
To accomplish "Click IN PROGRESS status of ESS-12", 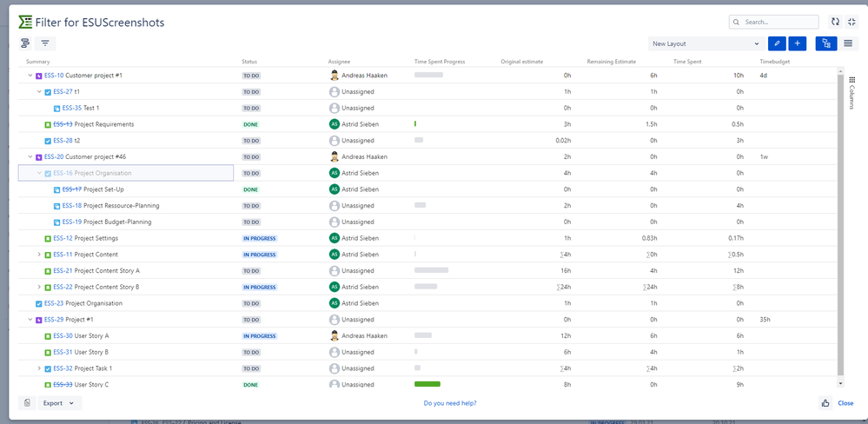I will (x=259, y=239).
